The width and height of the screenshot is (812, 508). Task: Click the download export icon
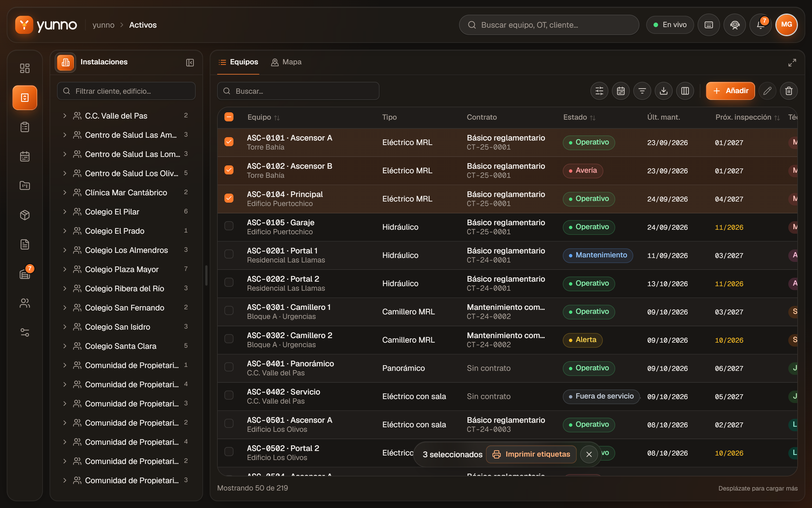click(x=664, y=91)
